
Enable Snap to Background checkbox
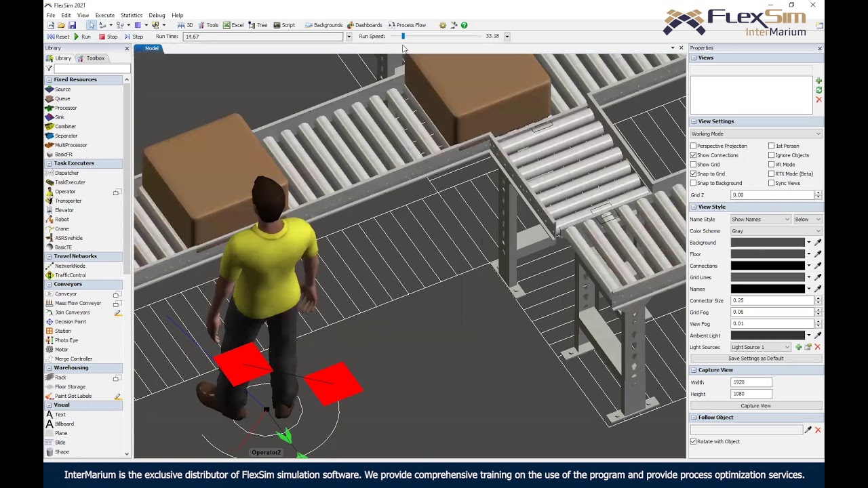click(x=694, y=183)
